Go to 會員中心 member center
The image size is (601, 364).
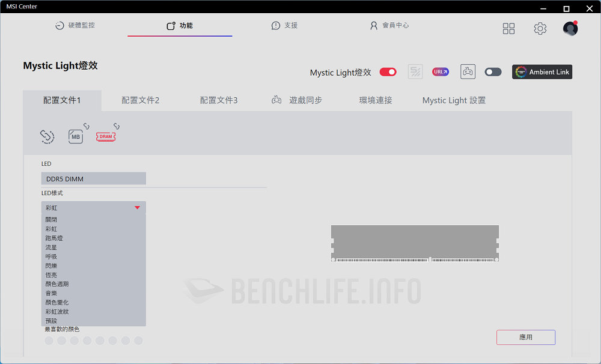click(x=389, y=25)
